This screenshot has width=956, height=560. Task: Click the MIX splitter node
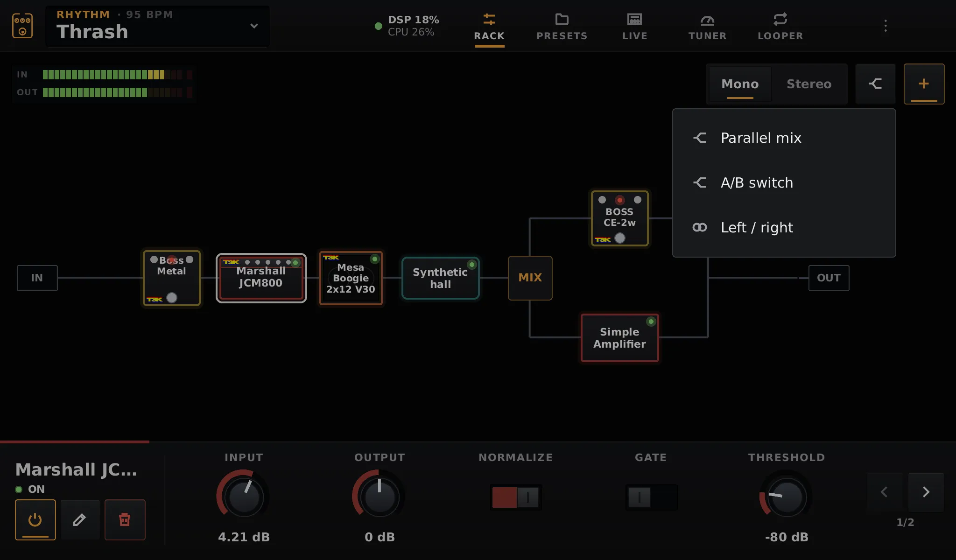tap(530, 278)
